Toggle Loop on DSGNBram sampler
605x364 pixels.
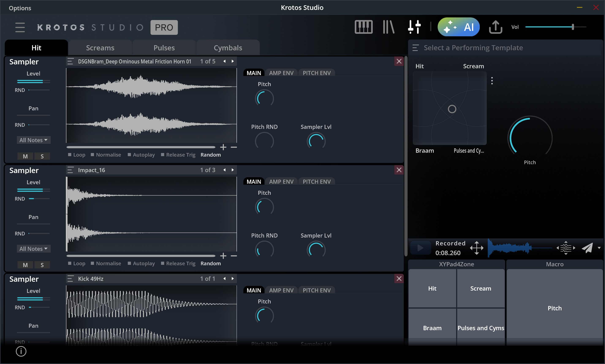77,155
